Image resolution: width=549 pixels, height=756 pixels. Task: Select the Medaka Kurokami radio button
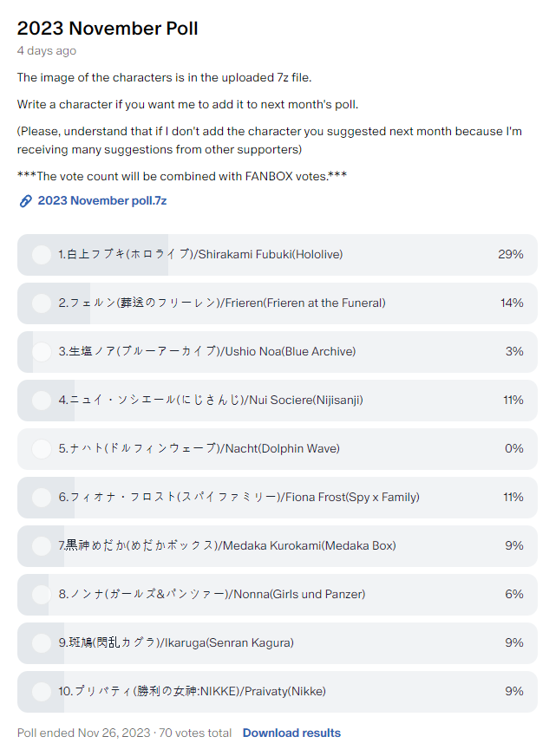point(41,546)
